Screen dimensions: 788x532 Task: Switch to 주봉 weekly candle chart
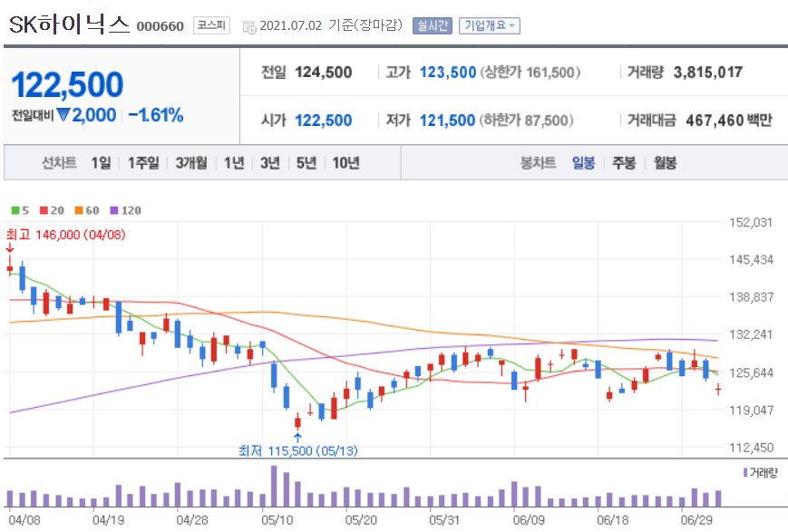(x=624, y=163)
